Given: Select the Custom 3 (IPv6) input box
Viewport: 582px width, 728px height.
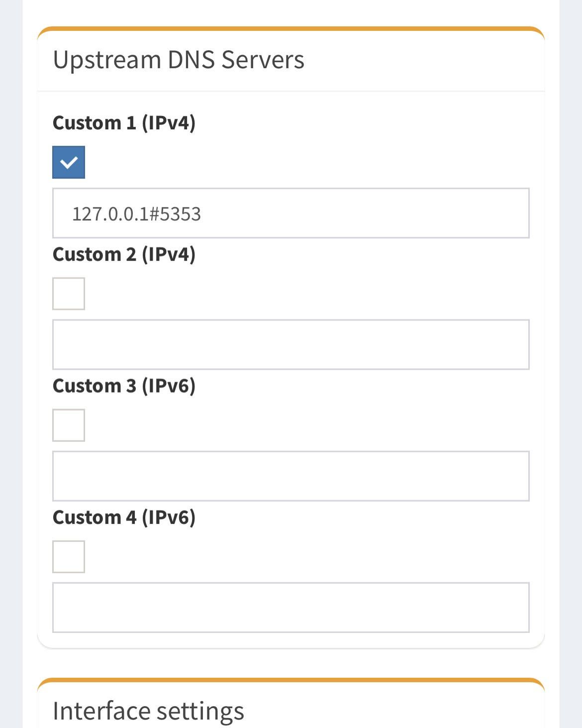Looking at the screenshot, I should tap(291, 476).
